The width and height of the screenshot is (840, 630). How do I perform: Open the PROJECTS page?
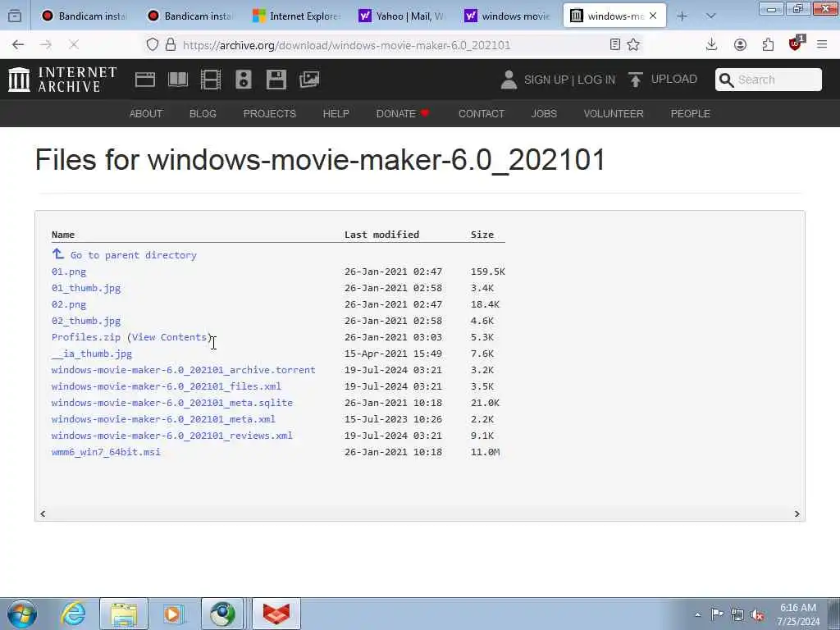coord(269,113)
